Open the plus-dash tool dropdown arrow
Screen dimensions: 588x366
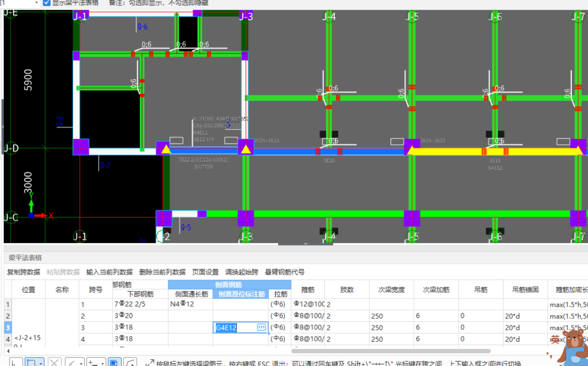click(103, 363)
